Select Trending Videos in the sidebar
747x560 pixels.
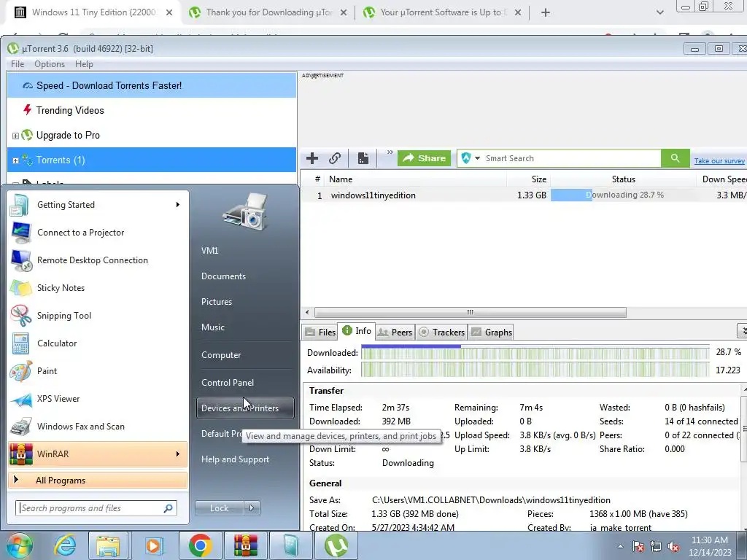tap(152, 110)
